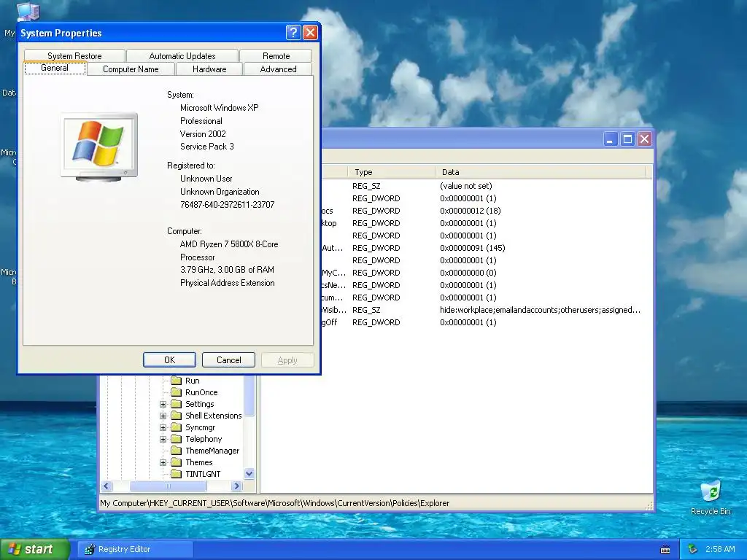This screenshot has height=560, width=747.
Task: Click the Windows XP logo monitor image
Action: coord(99,147)
